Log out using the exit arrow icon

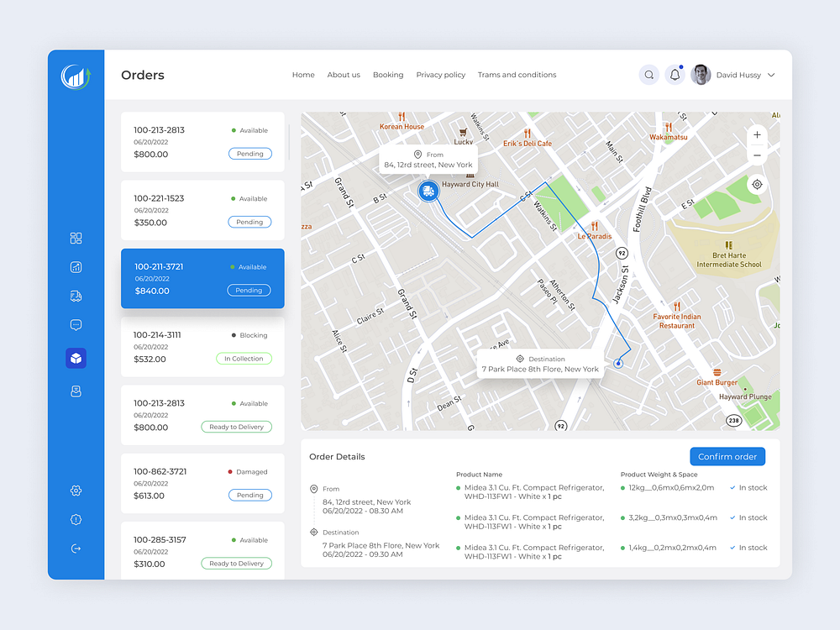pyautogui.click(x=76, y=548)
